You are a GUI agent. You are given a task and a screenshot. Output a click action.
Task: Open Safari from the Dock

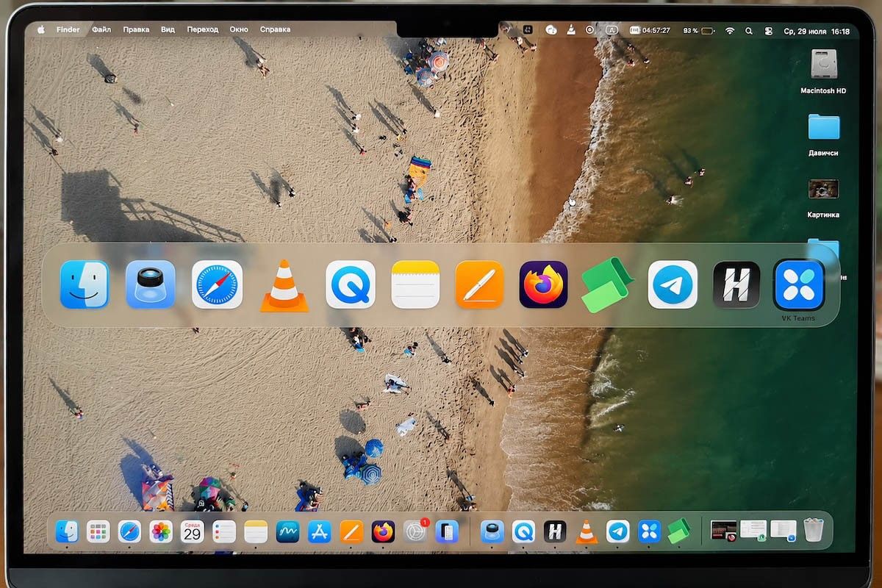[129, 531]
